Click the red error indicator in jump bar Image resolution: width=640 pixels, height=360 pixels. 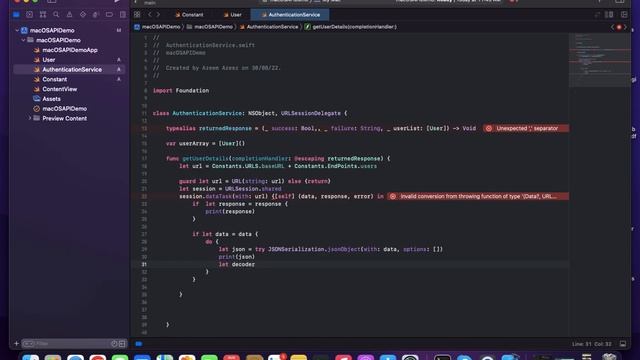[x=619, y=27]
